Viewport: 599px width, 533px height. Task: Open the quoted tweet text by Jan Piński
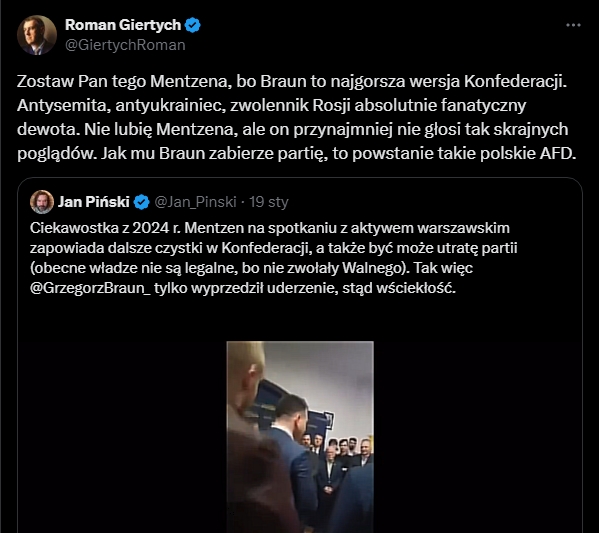pos(274,258)
